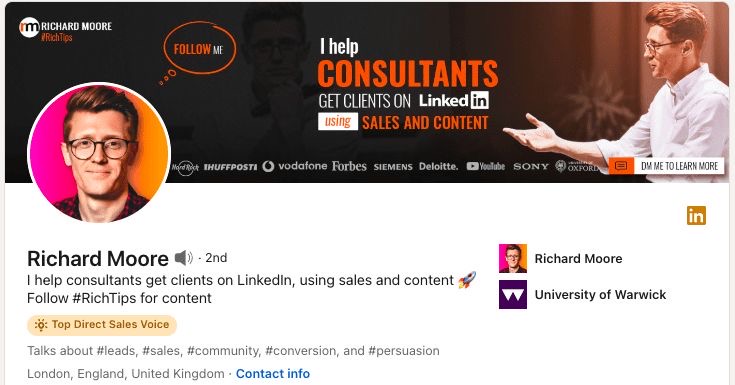
Task: Click the LinkedIn logo in banner headline
Action: tap(454, 100)
